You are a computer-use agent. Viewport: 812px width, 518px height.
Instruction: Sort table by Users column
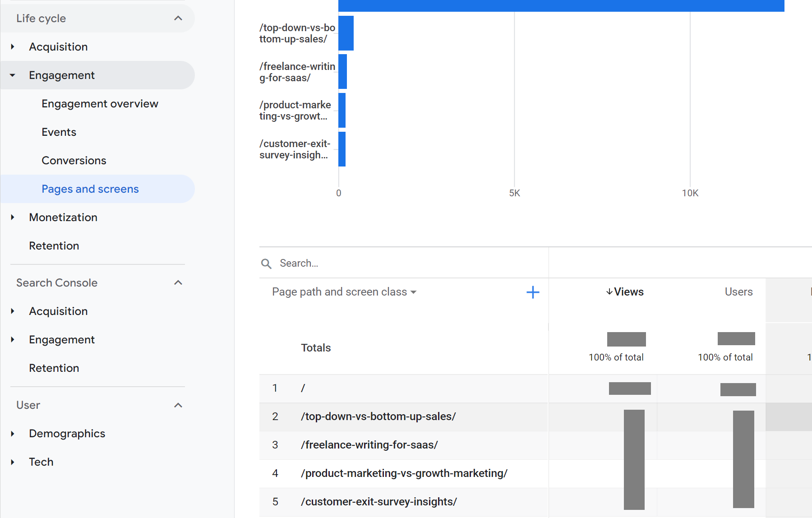[738, 292]
